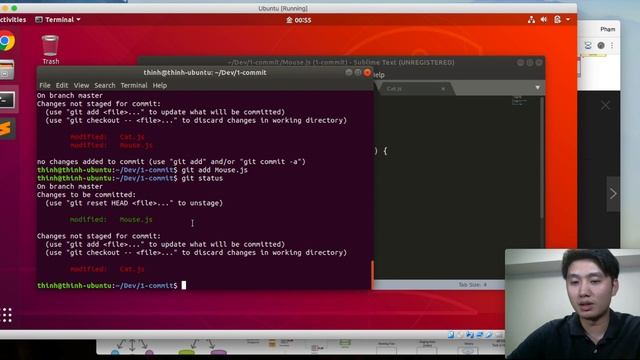
Task: Open the terminal File menu
Action: point(45,85)
